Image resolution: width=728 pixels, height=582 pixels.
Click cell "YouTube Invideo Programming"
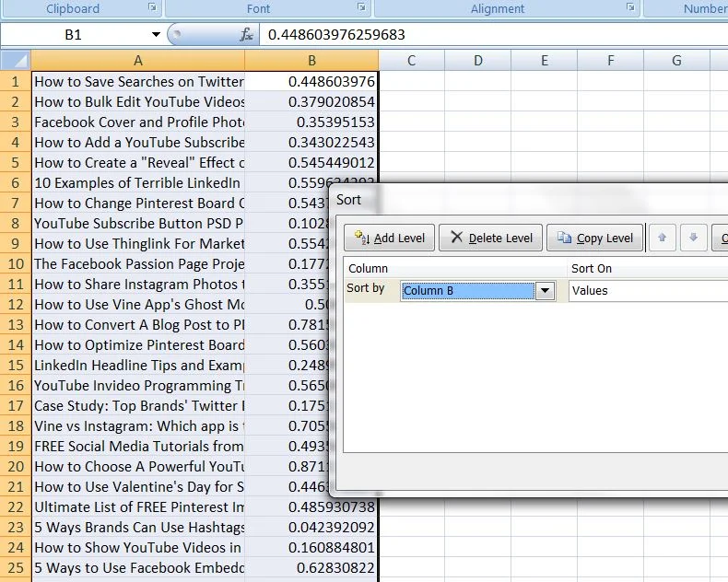pos(138,386)
